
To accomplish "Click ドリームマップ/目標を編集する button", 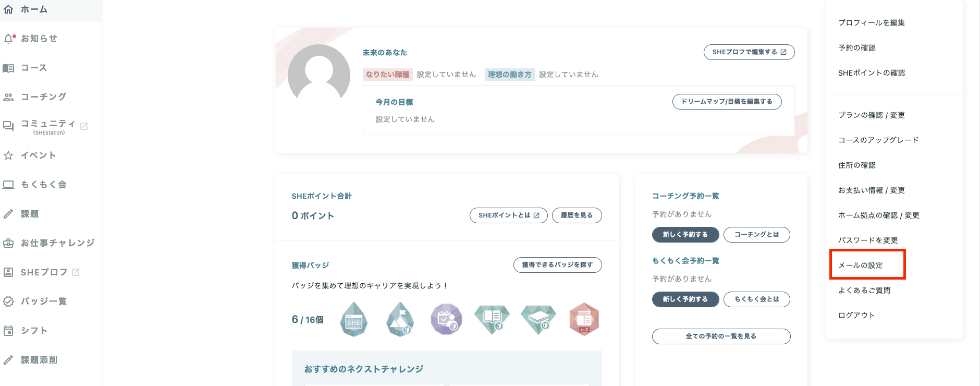I will 727,102.
